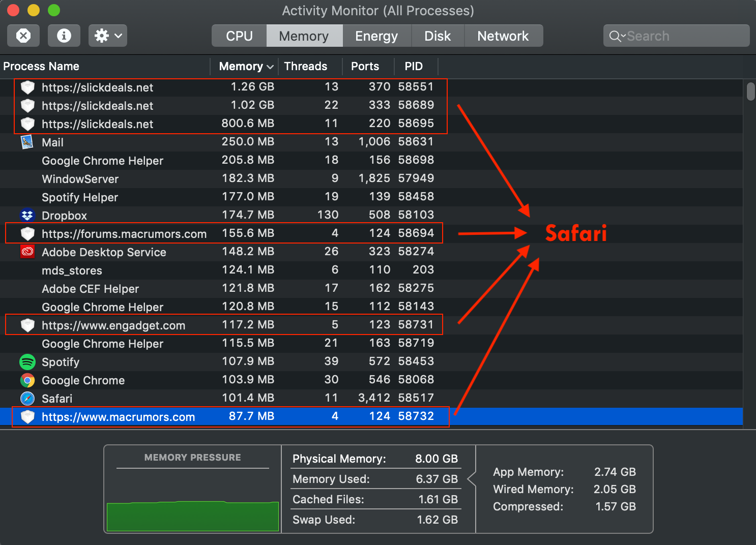Sort by Threads column
This screenshot has height=545, width=756.
(x=310, y=67)
